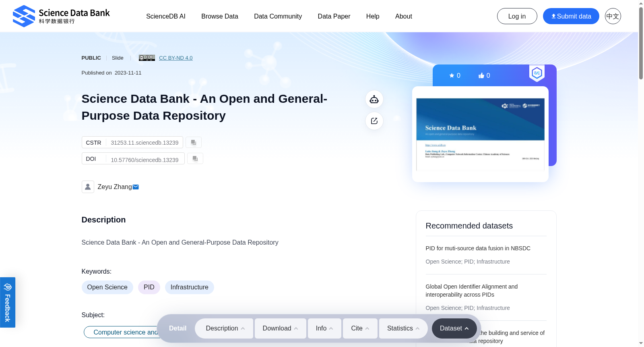Click the share dataset icon

point(374,121)
